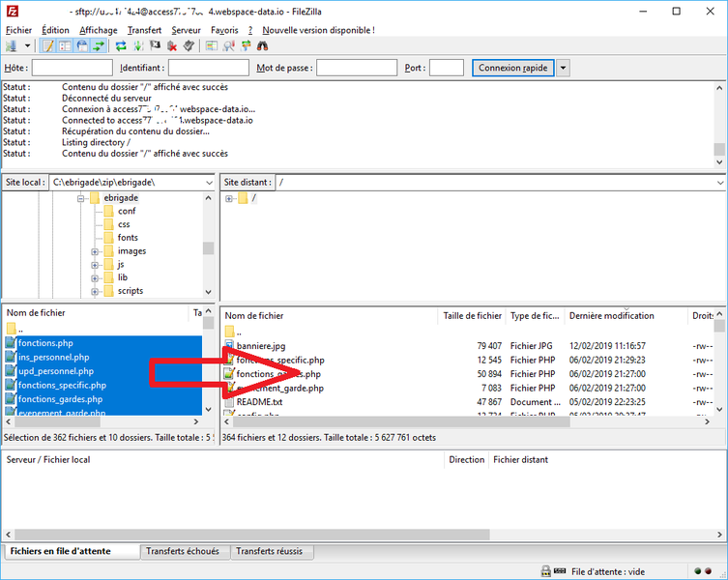Toggle remote directory tree display
Viewport: 728px width, 580px height.
click(x=82, y=46)
